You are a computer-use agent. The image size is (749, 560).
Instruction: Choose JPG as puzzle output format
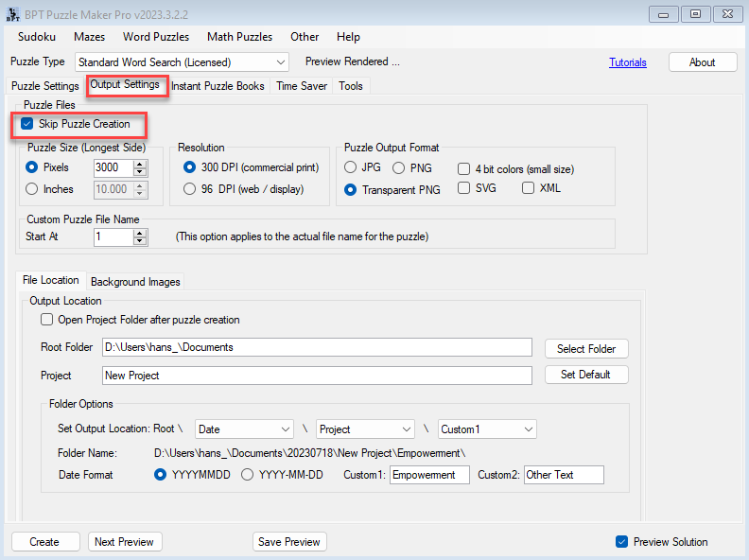(x=351, y=167)
